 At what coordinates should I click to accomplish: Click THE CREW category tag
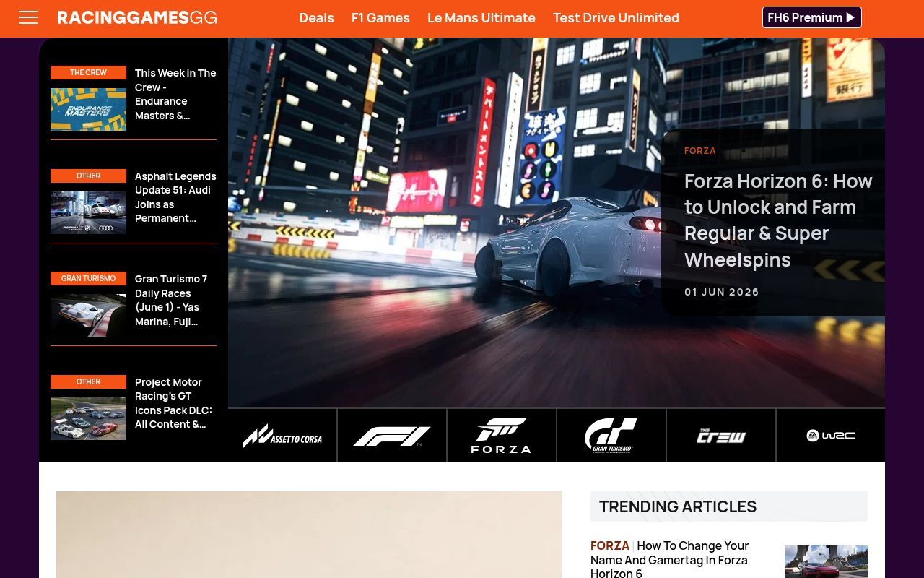point(88,72)
